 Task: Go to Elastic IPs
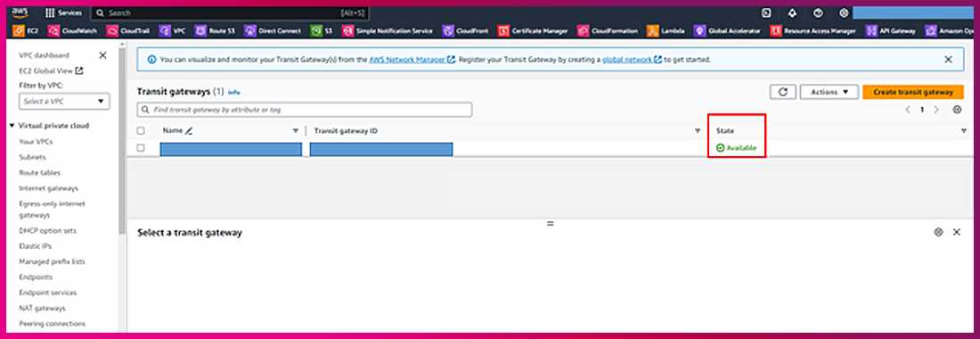[35, 246]
